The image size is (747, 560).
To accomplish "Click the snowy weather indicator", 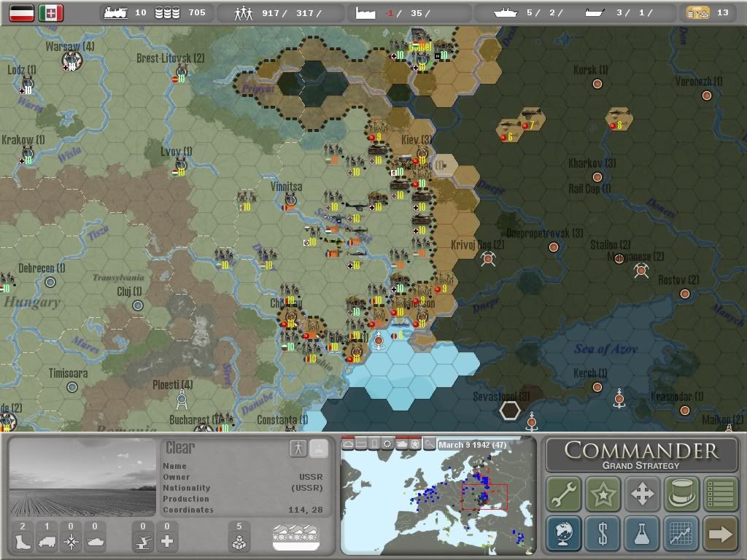I will pyautogui.click(x=296, y=537).
